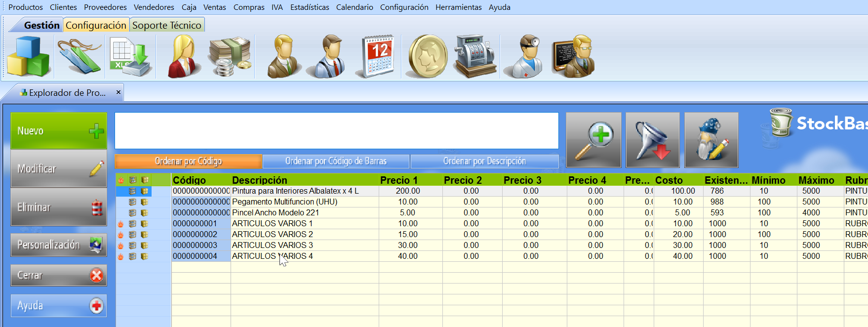Viewport: 868px width, 327px height.
Task: Click the cash stack and coins icon
Action: tap(230, 57)
